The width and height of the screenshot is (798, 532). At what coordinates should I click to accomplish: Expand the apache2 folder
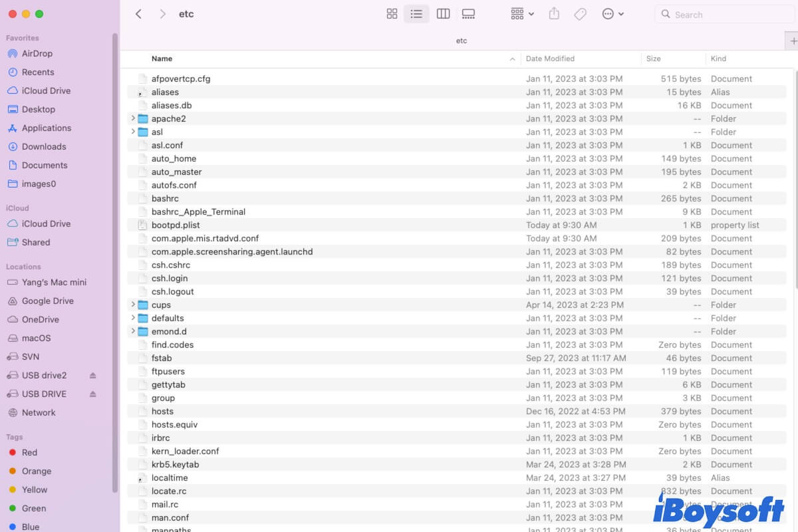[x=132, y=118]
